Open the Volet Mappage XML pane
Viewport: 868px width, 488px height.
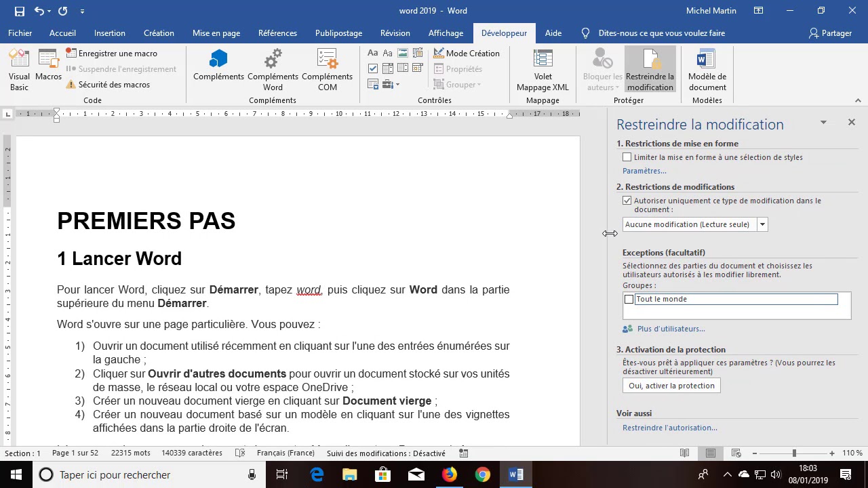(x=542, y=70)
